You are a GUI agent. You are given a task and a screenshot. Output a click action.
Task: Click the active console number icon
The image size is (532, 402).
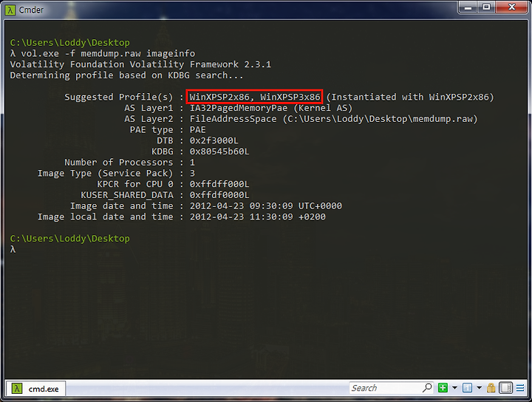point(467,388)
